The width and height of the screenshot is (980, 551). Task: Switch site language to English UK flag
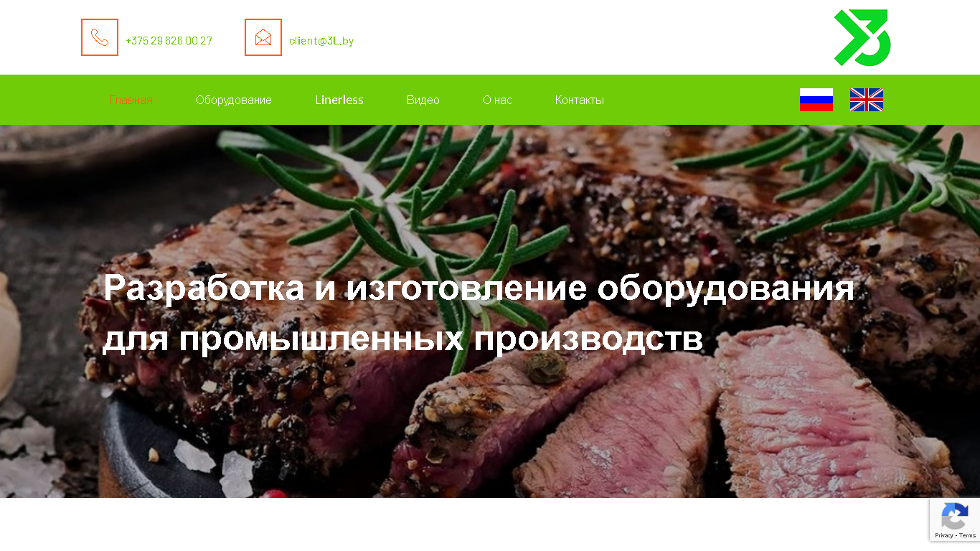click(x=867, y=100)
